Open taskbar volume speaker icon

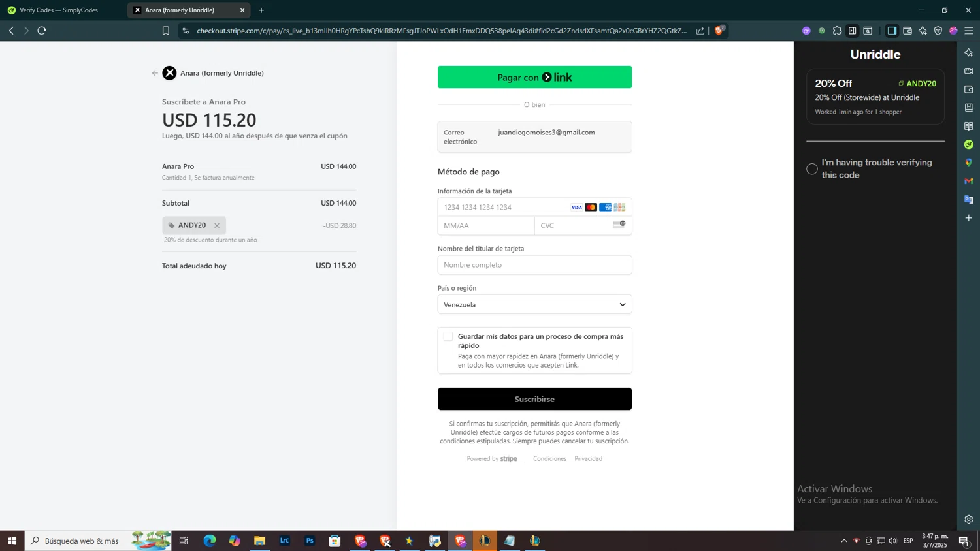click(893, 541)
